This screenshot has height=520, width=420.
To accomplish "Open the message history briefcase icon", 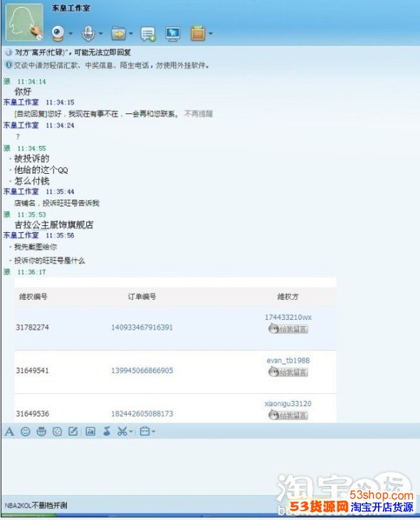I will tap(145, 432).
